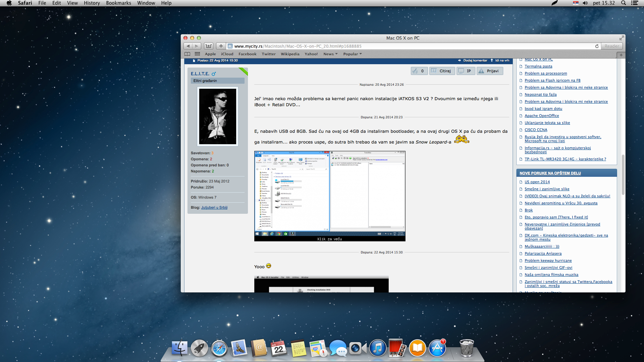Open Messages speech bubble icon in Dock

point(338,348)
